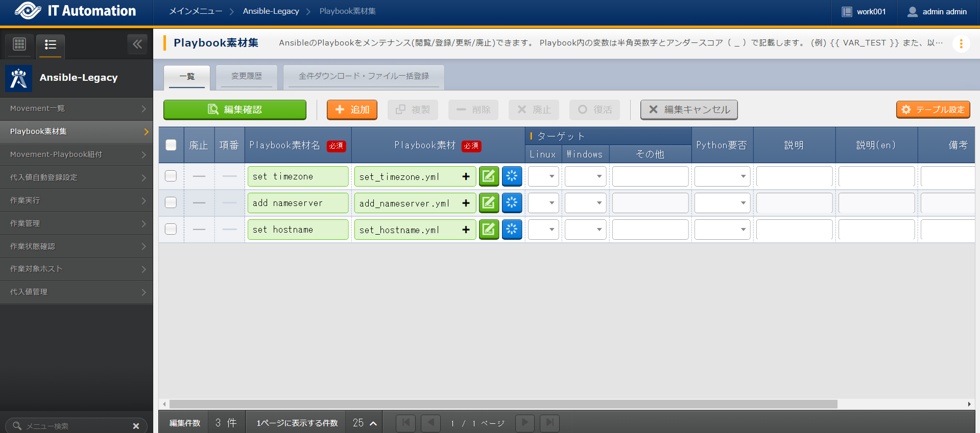Expand Python要否 dropdown in add nameserver row
Image resolution: width=980 pixels, height=433 pixels.
pos(722,203)
